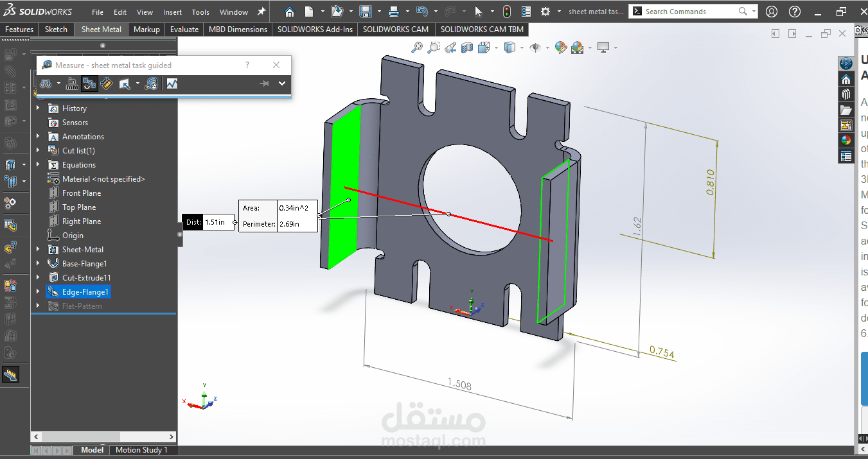Open the Arc/Circle Measurements dropdown arrow
Viewport: 868px width, 459px height.
point(58,83)
